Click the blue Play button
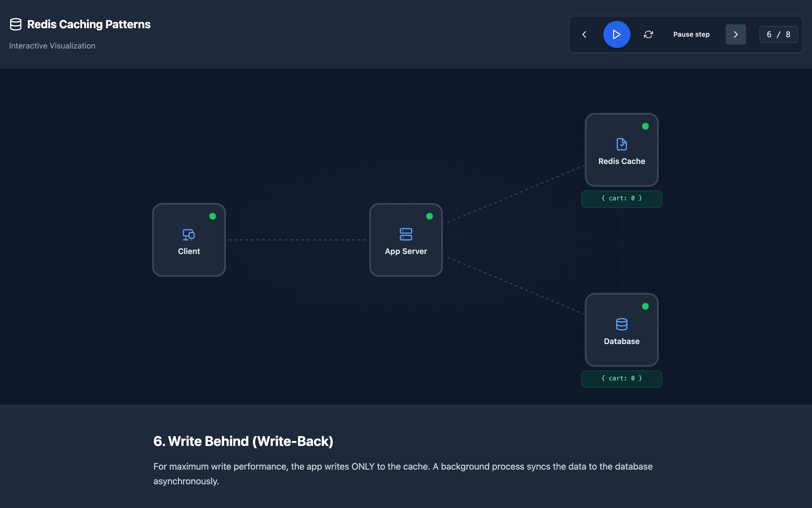This screenshot has height=508, width=812. (616, 34)
